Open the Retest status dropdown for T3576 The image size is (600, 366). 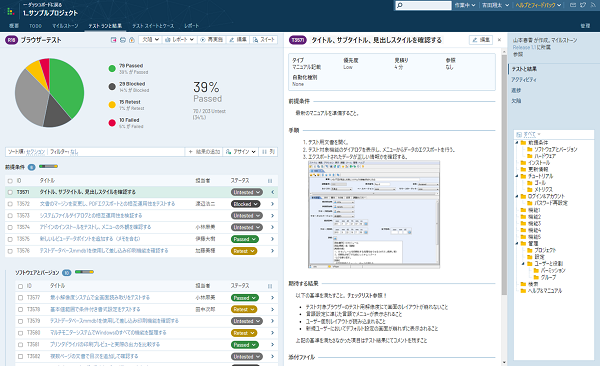click(x=244, y=251)
